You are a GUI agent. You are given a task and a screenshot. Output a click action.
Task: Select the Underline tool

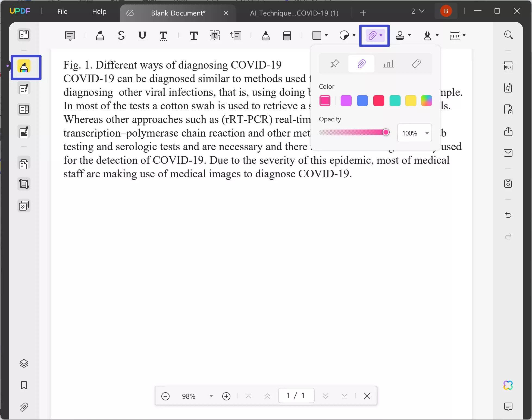click(x=142, y=36)
